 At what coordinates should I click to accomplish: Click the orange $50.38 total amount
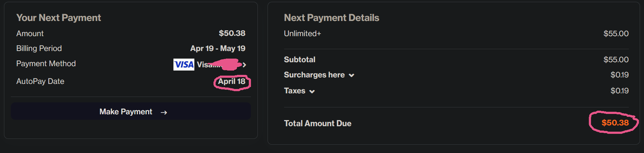point(615,123)
